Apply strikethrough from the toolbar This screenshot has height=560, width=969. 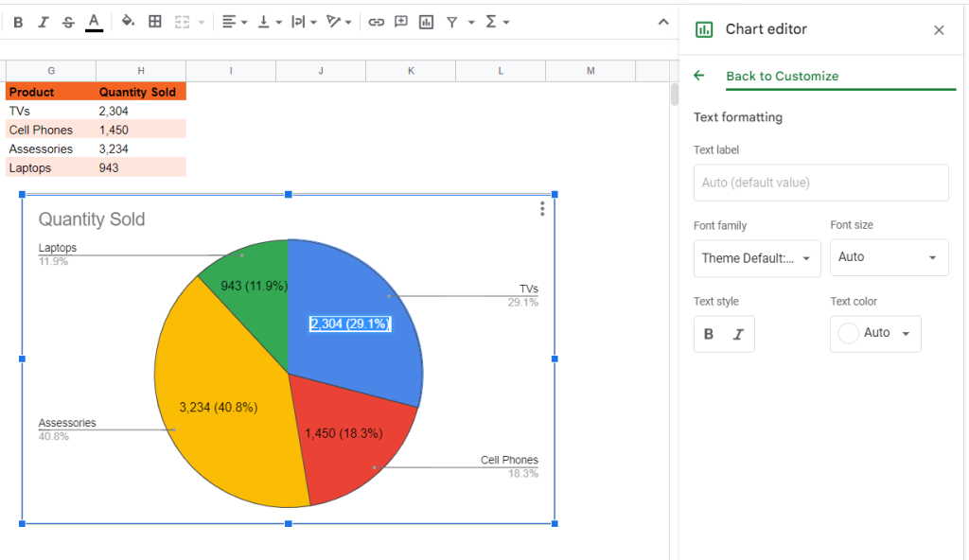click(68, 23)
